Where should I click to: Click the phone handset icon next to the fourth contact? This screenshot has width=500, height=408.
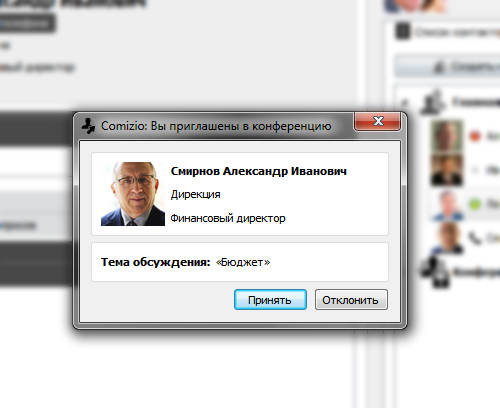point(474,238)
